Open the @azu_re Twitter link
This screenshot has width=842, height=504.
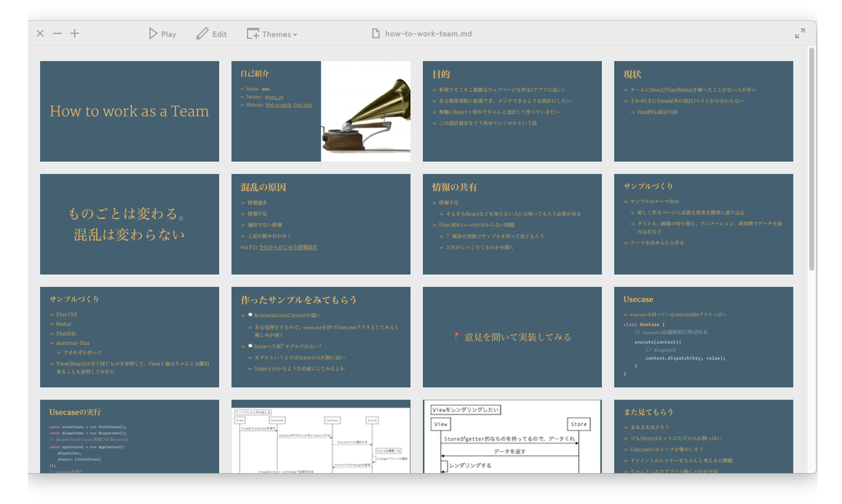274,97
